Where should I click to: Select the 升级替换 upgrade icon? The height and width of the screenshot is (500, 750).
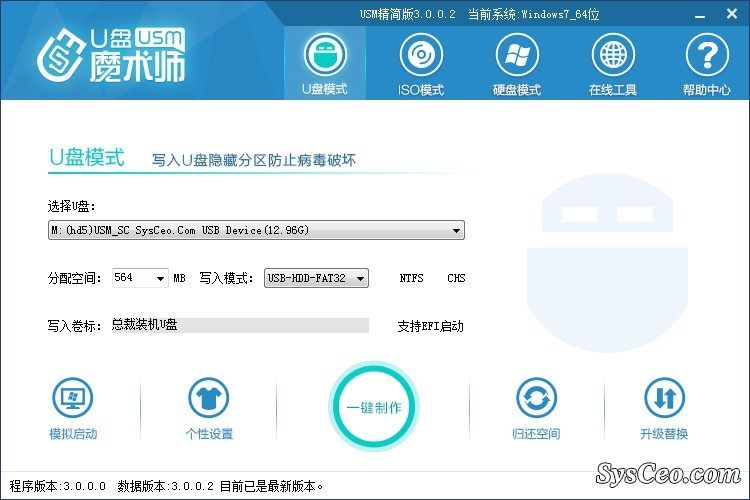pos(664,400)
